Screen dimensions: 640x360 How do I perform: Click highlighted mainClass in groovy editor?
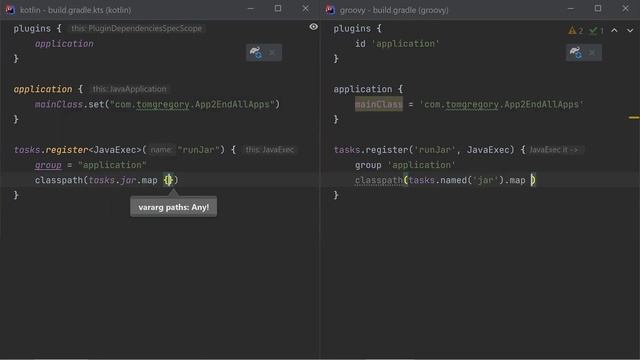(x=379, y=104)
